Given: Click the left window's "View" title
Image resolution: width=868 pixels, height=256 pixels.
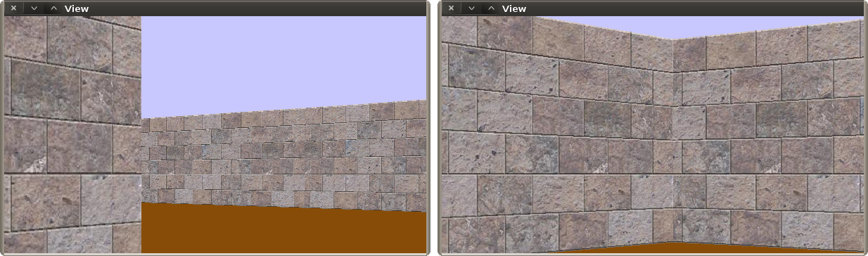Looking at the screenshot, I should click(77, 8).
